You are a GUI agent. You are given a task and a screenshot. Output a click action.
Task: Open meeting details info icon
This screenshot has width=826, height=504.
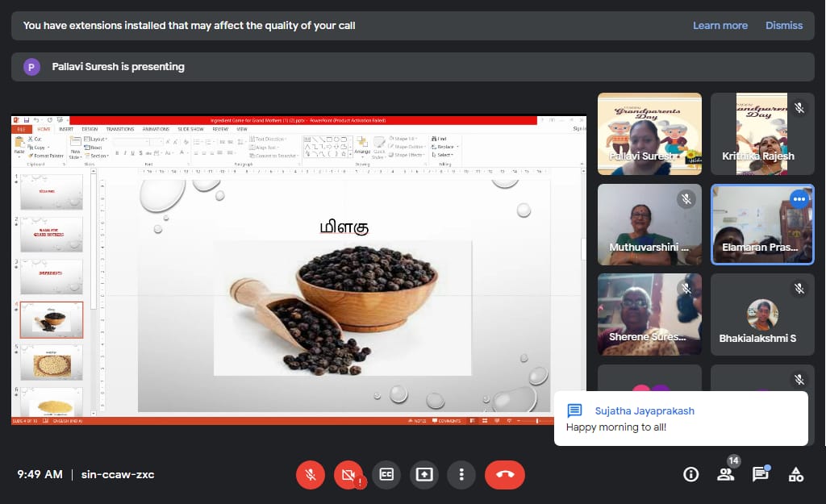(690, 474)
